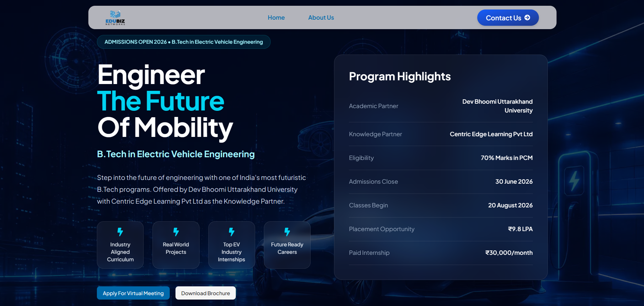Select the Top EV Industry Internships card text
The width and height of the screenshot is (644, 306).
pos(231,252)
